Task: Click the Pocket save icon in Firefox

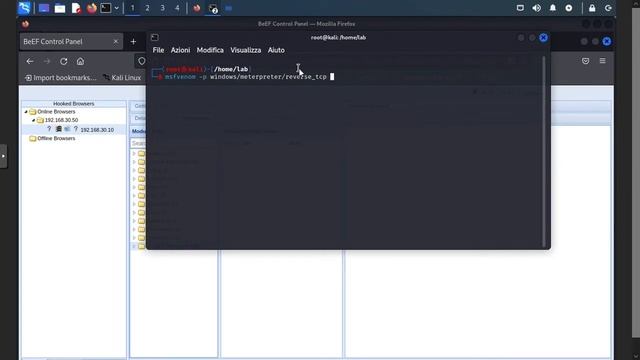Action: (x=585, y=61)
